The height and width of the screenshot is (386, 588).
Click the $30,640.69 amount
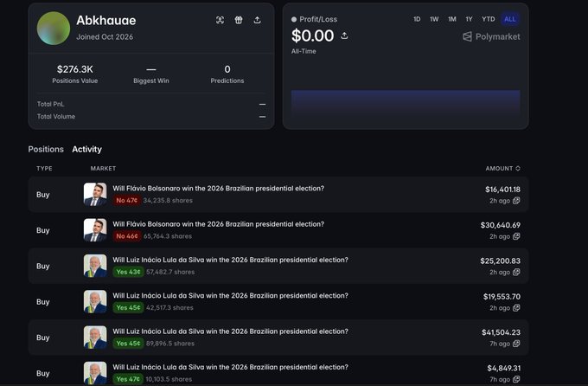tap(501, 225)
